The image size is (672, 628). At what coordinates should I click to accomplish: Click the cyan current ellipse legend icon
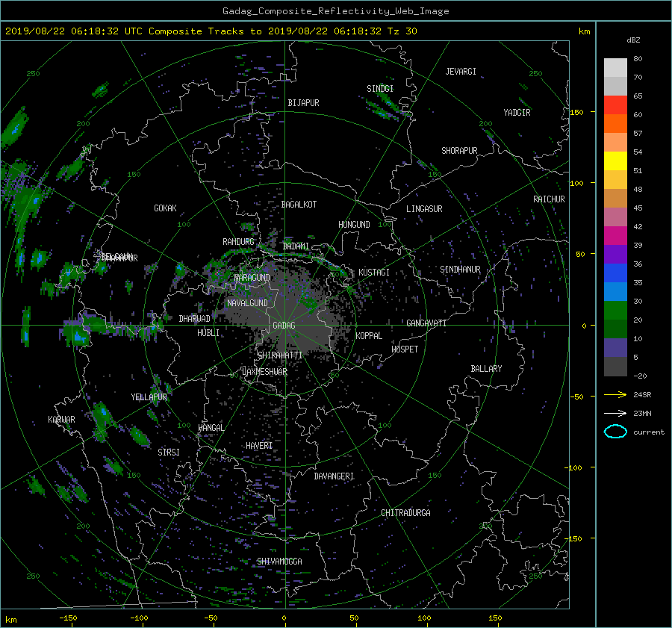click(615, 432)
